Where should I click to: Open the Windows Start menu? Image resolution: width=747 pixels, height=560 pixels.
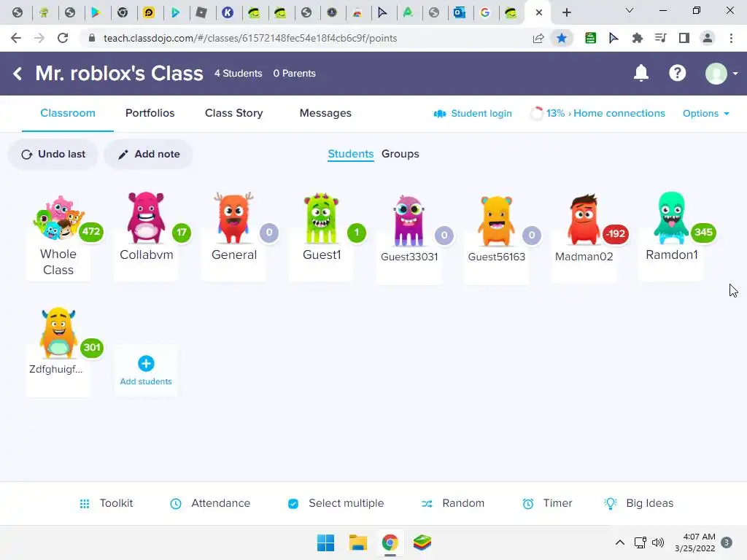[x=325, y=542]
